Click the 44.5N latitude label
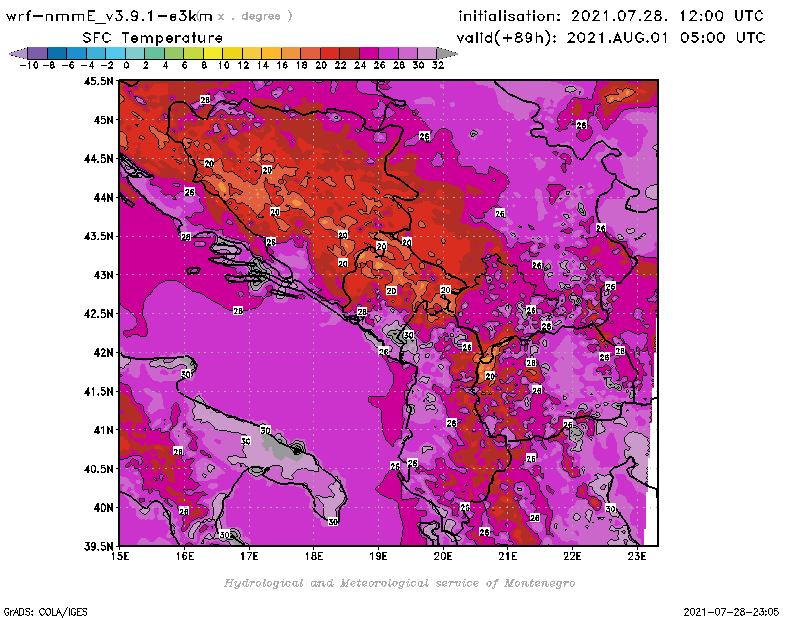Viewport: 800px width, 618px height. (x=98, y=159)
